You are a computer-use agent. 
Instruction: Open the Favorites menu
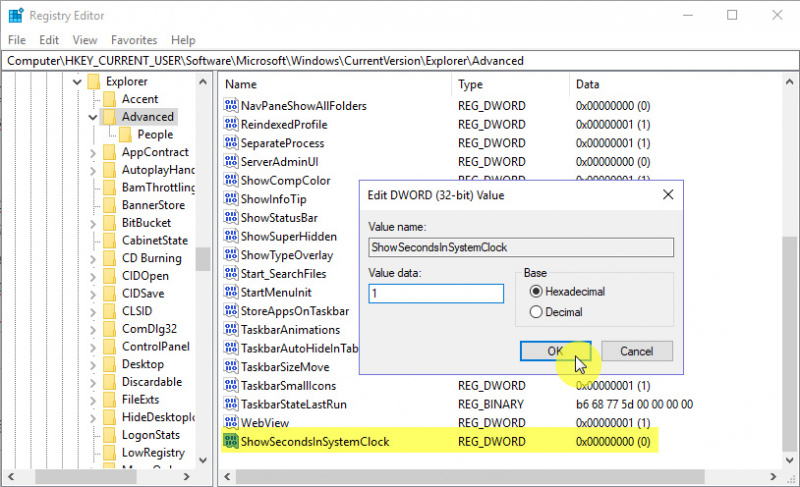(134, 40)
